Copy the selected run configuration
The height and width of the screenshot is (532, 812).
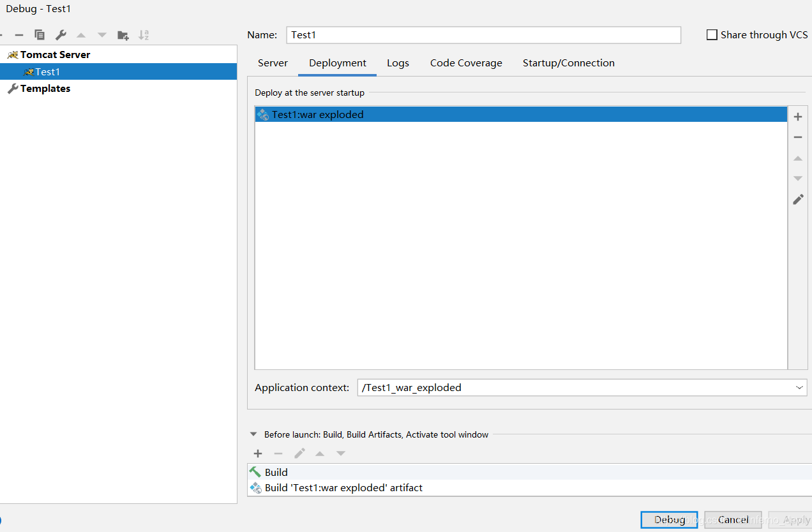click(40, 35)
